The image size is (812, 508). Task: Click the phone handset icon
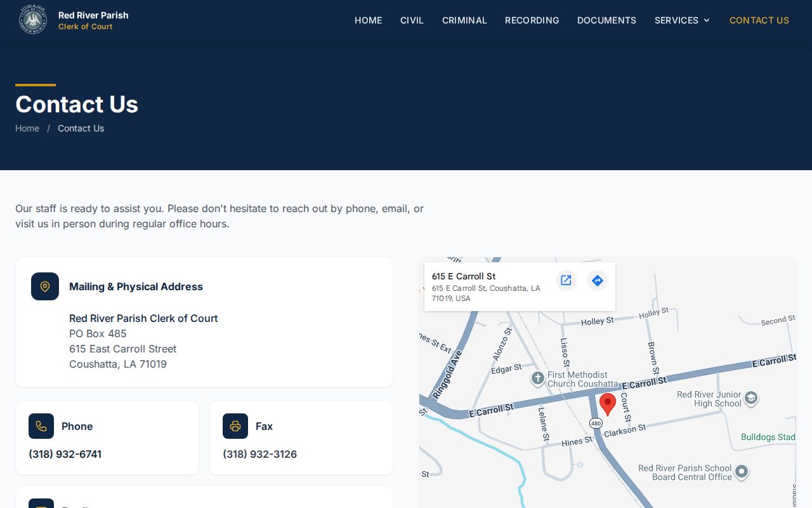point(41,426)
